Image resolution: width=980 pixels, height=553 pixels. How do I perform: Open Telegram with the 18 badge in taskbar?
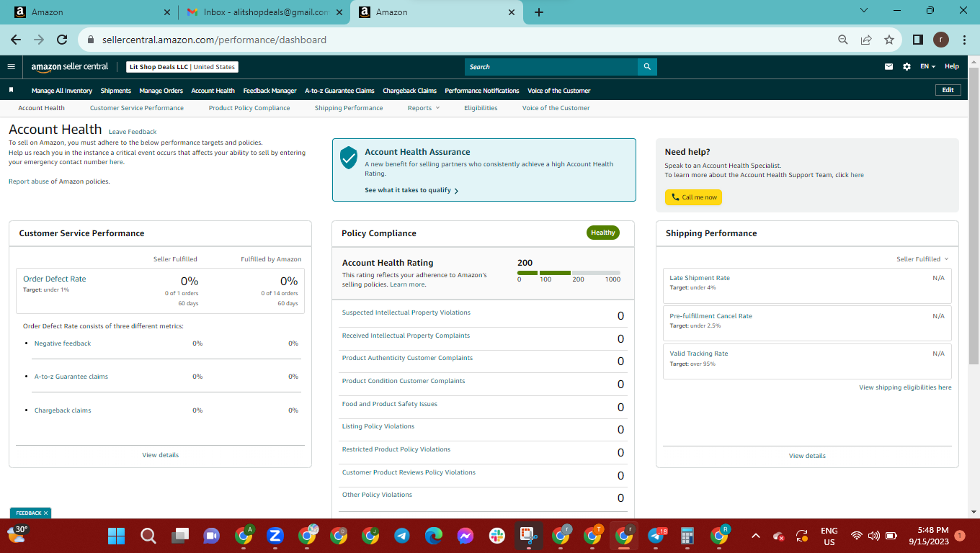click(656, 536)
